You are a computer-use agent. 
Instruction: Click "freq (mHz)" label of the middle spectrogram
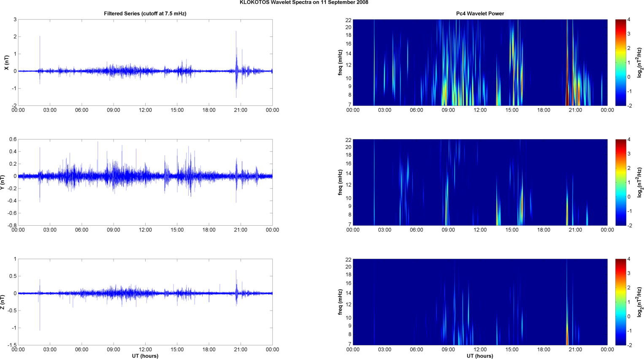[x=340, y=182]
